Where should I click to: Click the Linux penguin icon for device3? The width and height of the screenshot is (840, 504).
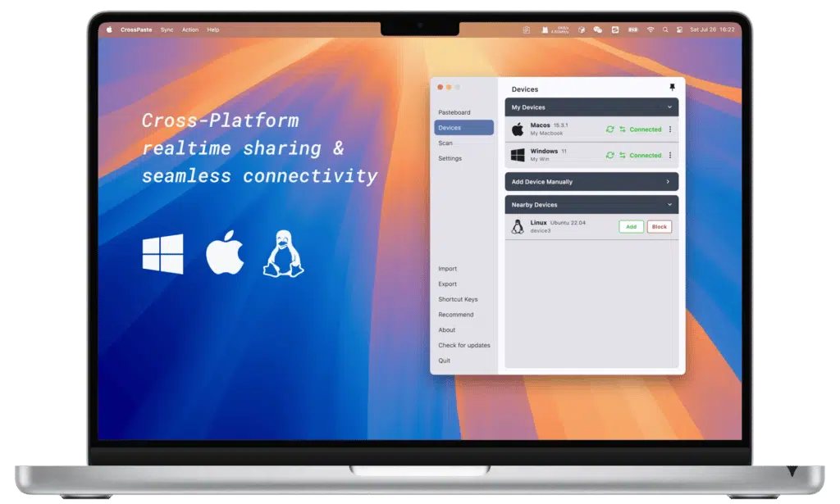(518, 227)
